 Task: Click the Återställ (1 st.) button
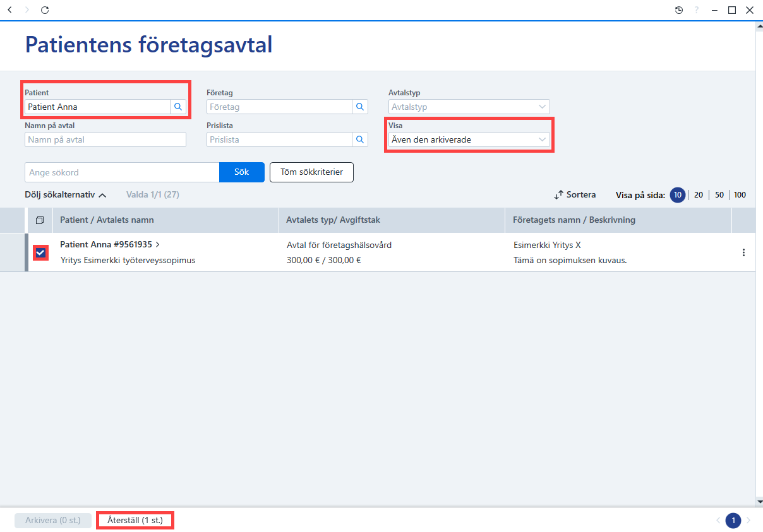tap(135, 521)
